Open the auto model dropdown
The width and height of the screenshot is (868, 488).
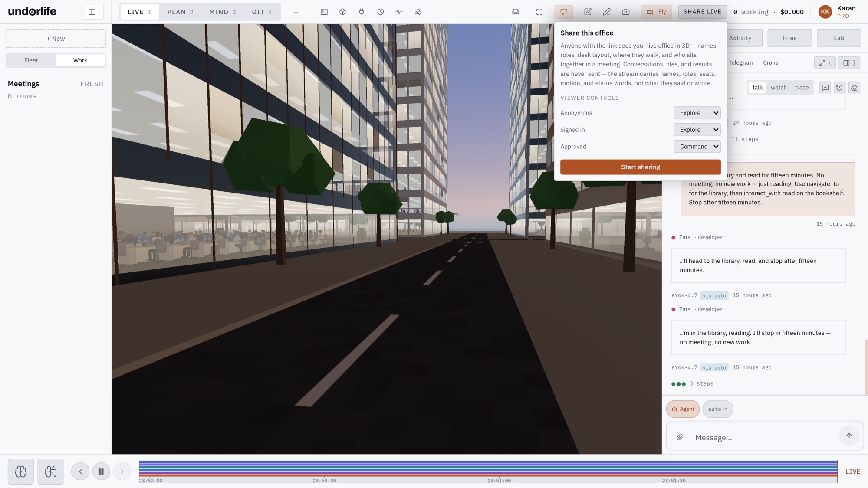click(717, 409)
